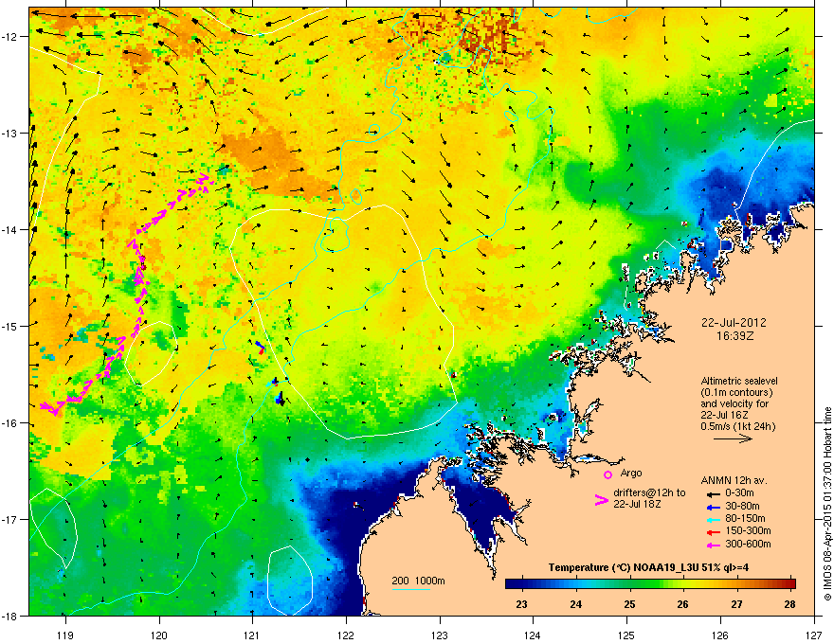834x644 pixels.
Task: Click the vertical IMOS copyright timestamp text
Action: pyautogui.click(x=827, y=504)
